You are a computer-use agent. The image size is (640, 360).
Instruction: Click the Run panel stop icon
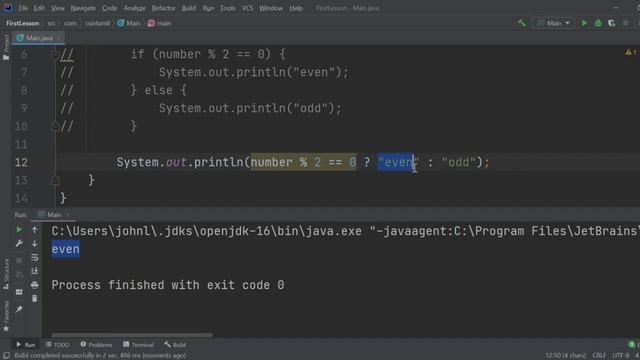click(x=19, y=260)
